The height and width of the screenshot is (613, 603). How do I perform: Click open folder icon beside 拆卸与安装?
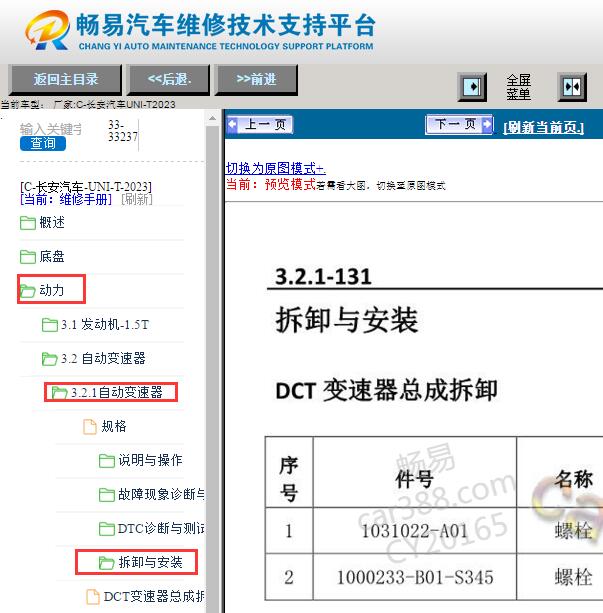click(107, 563)
